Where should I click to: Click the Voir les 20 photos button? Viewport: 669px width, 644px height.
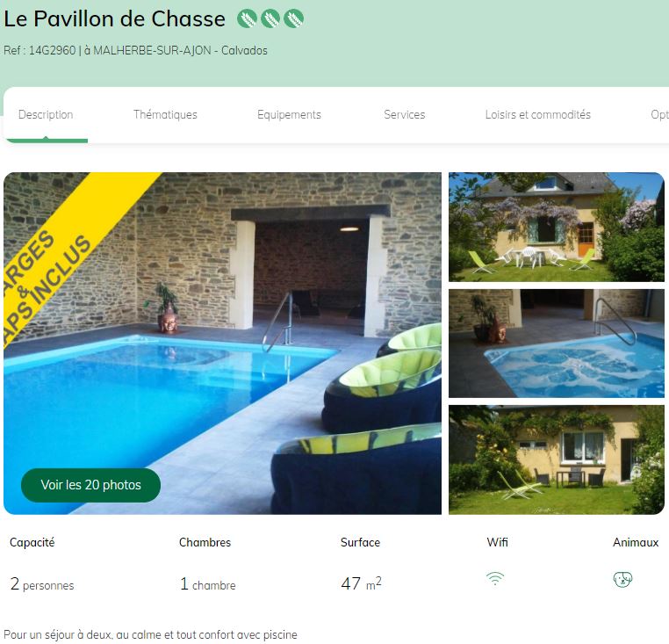point(91,485)
